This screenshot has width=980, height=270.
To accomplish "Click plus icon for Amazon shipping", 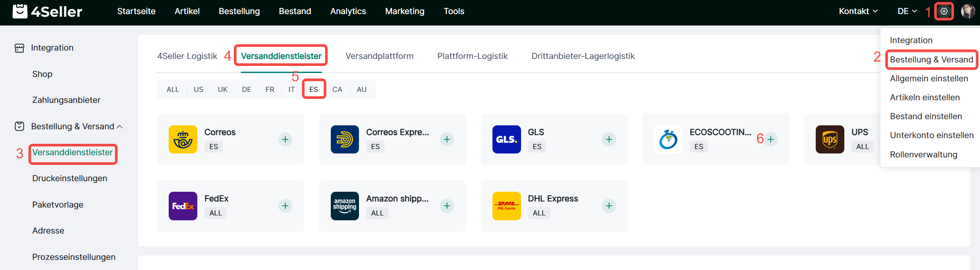I will (447, 206).
